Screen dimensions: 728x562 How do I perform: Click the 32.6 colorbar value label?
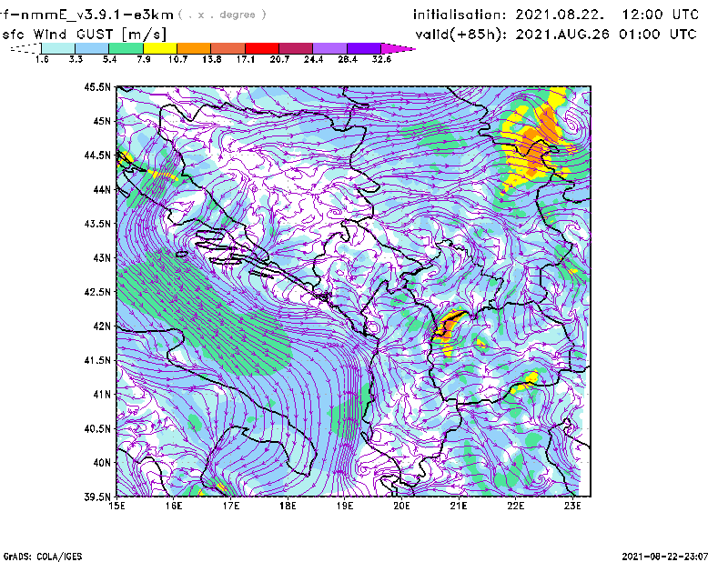pos(381,59)
